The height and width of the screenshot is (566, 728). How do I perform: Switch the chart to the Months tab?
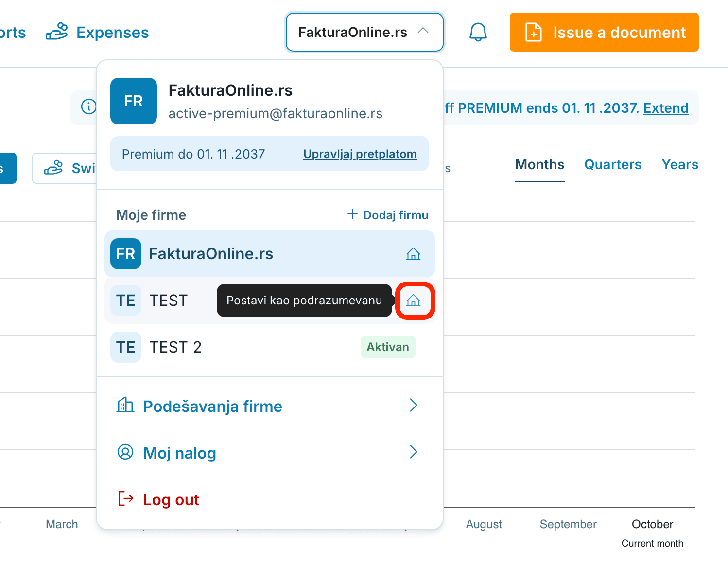[539, 165]
